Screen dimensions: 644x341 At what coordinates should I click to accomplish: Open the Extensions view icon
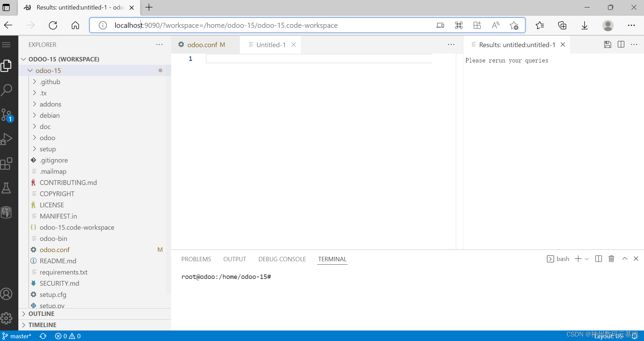point(6,164)
